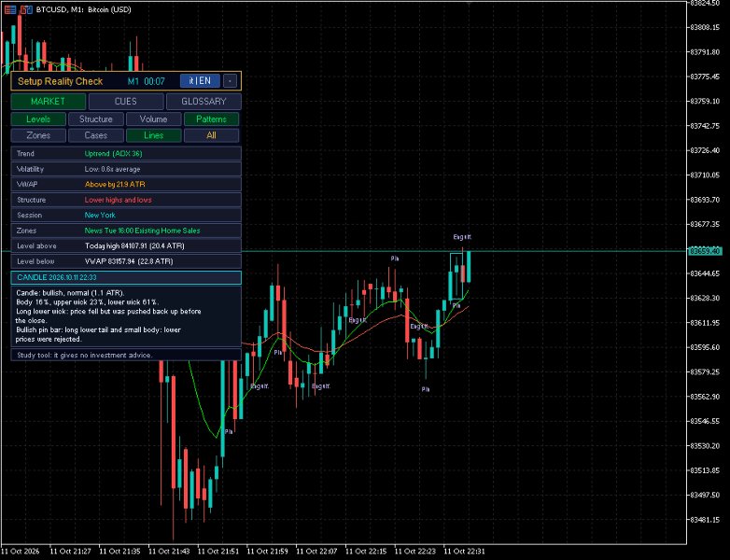
Task: Select the CANDLE 2026.10.11 22:33 header
Action: 126,277
